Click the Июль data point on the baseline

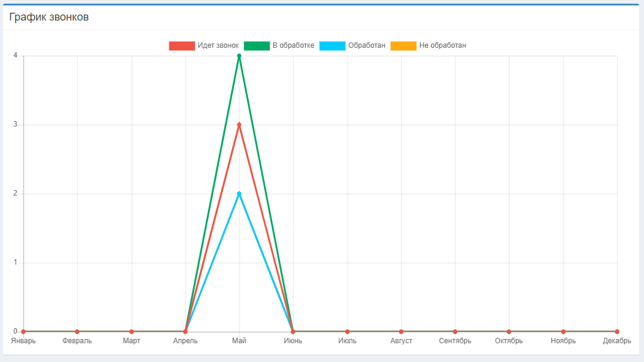347,332
